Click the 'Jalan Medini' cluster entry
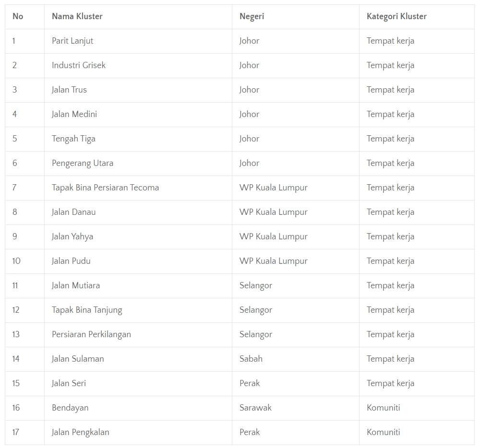481x448 pixels. click(x=74, y=114)
